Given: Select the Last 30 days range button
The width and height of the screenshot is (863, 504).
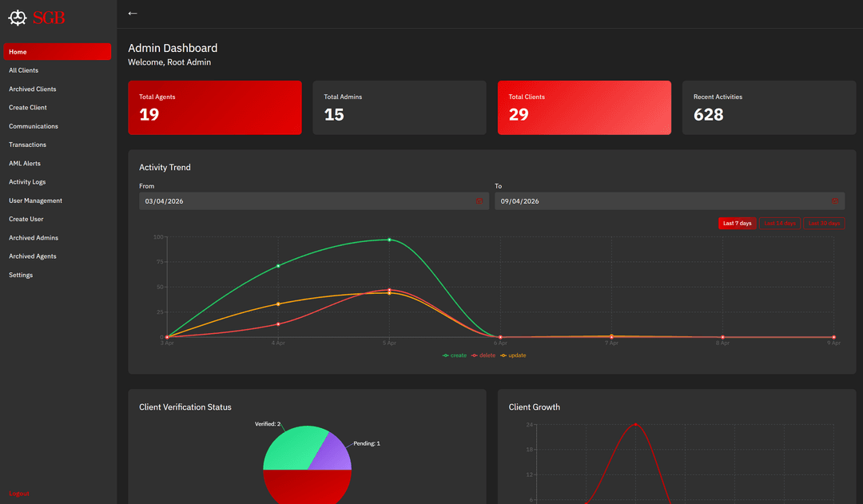Looking at the screenshot, I should pyautogui.click(x=824, y=224).
